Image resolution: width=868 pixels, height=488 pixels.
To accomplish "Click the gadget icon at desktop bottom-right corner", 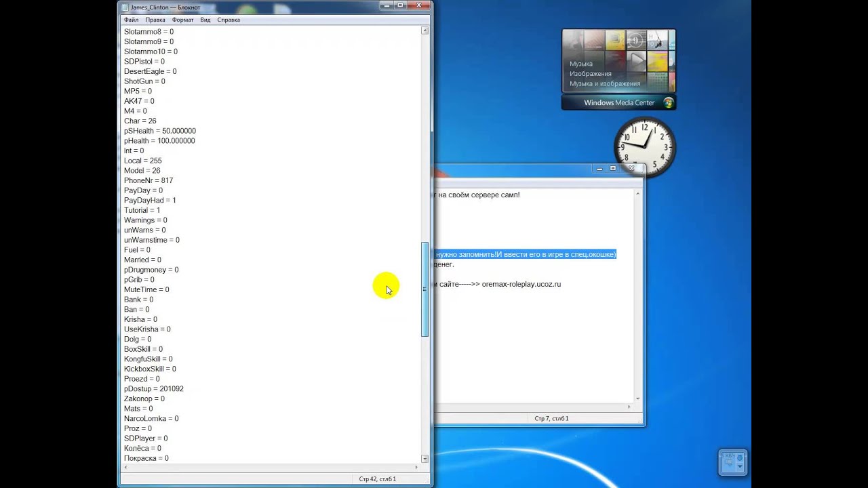I will pyautogui.click(x=732, y=462).
